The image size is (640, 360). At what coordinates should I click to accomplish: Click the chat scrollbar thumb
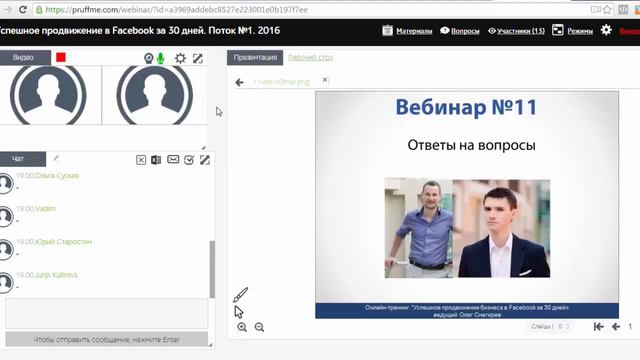click(x=212, y=269)
